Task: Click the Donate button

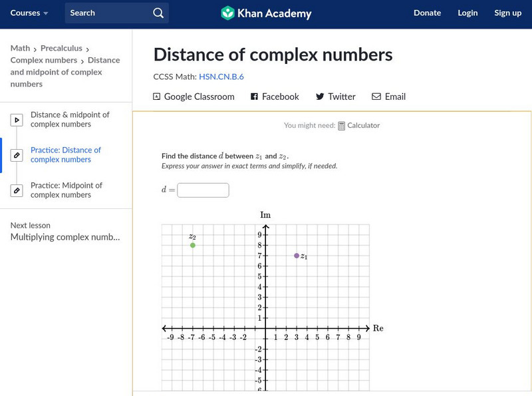Action: [x=427, y=13]
